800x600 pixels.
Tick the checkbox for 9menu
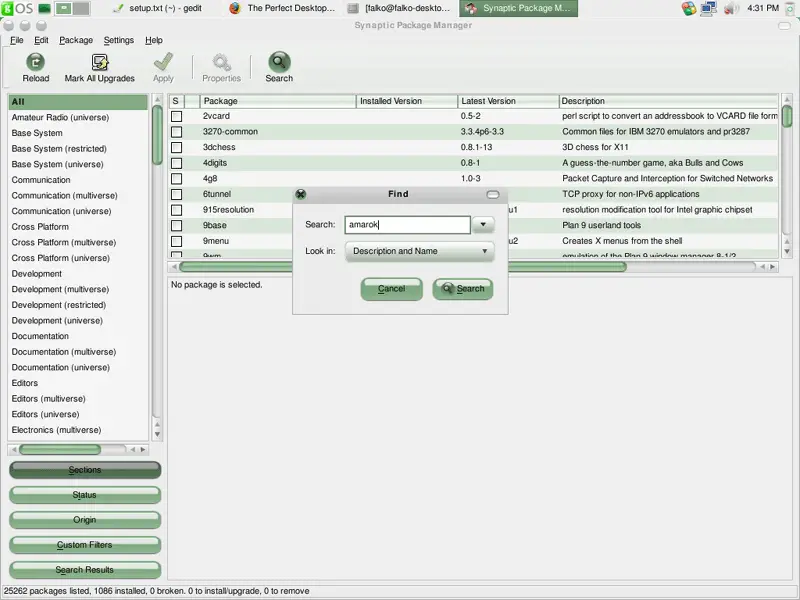(177, 241)
